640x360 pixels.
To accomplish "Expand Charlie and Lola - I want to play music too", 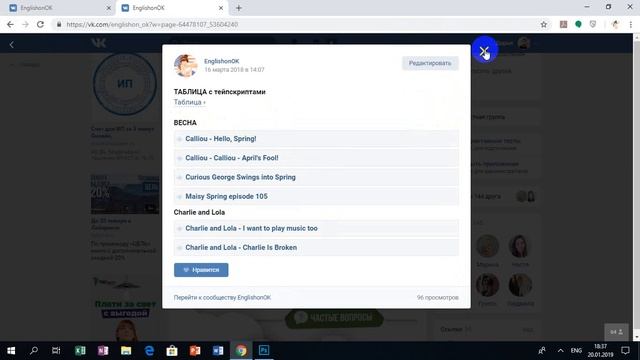I will pyautogui.click(x=316, y=228).
